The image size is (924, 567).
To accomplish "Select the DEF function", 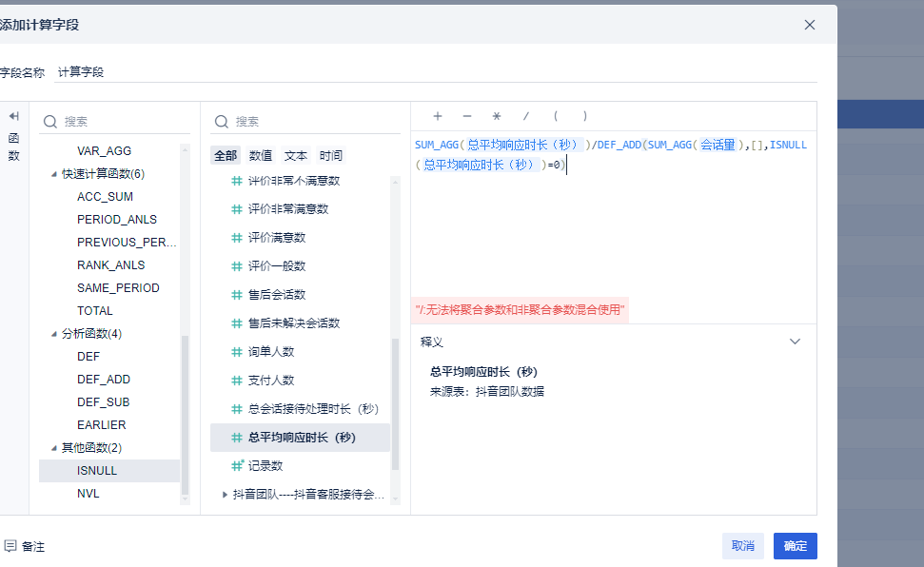I will coord(88,357).
